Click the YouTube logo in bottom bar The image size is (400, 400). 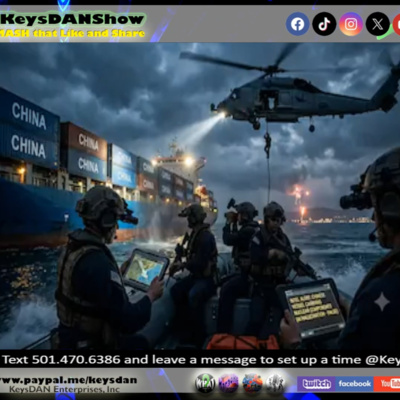(x=387, y=384)
